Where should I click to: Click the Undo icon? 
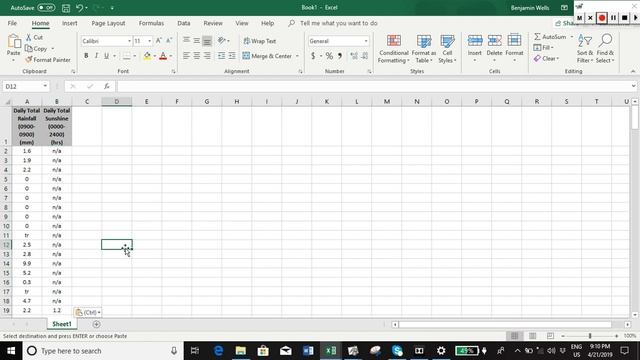pos(80,8)
